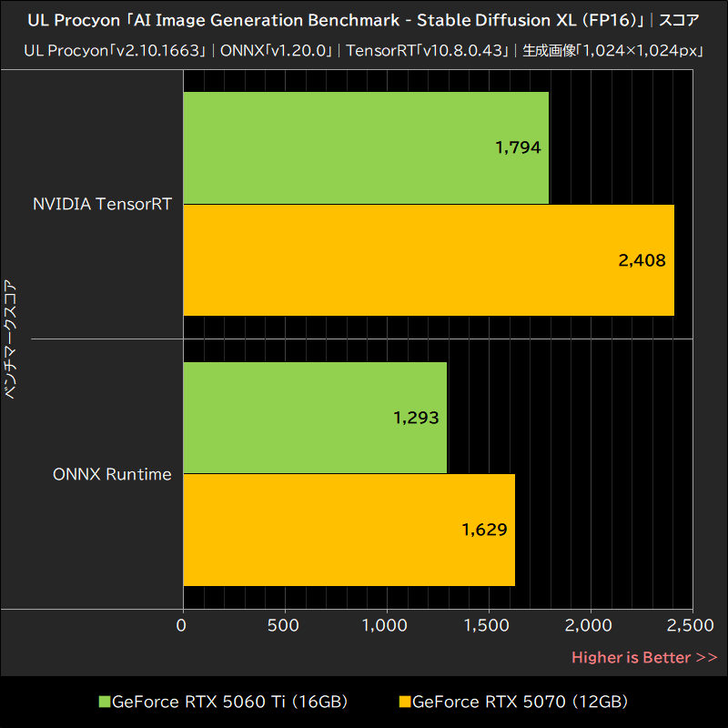Screen dimensions: 728x728
Task: Select the 2,408 value label on the yellow bar
Action: (x=641, y=260)
